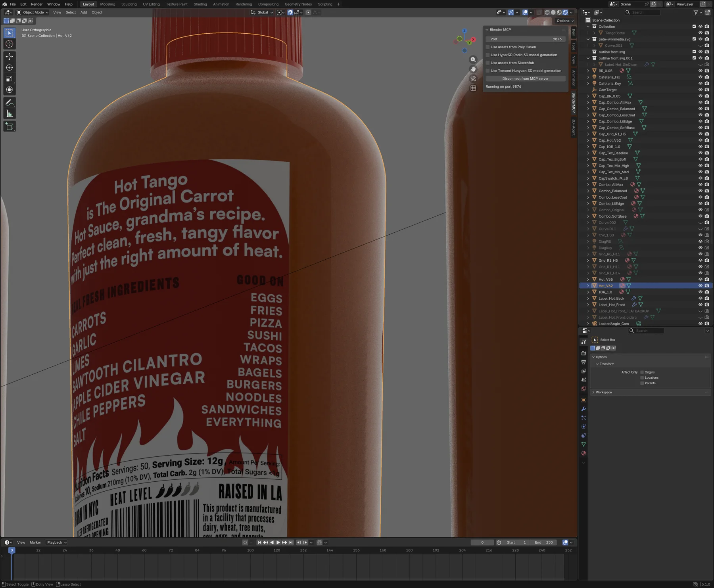Enable the Origins affect-only checkbox
This screenshot has width=714, height=588.
pos(642,372)
